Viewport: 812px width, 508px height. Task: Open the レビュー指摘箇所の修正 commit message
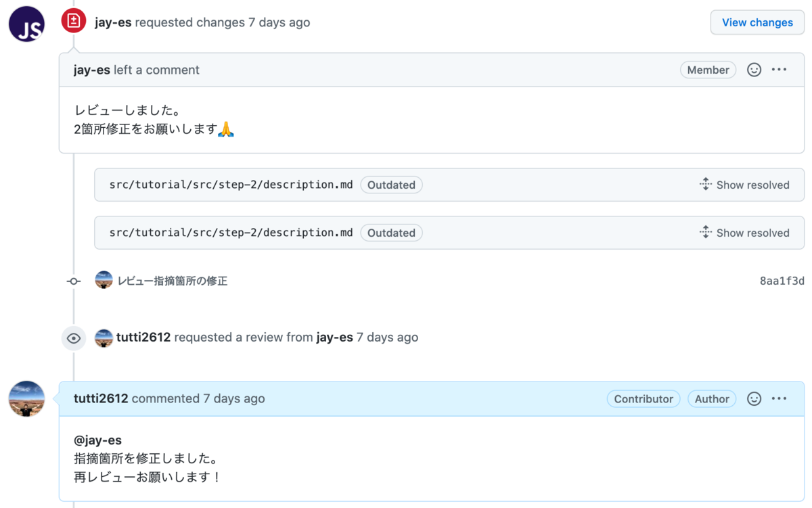pyautogui.click(x=173, y=281)
